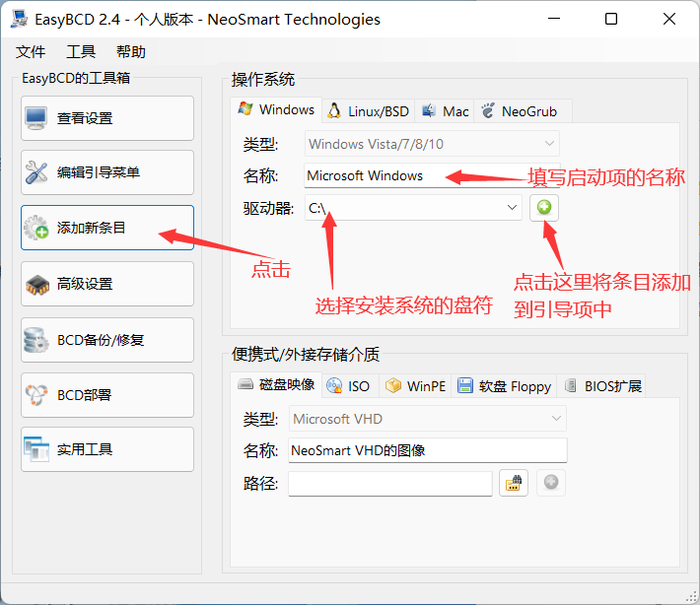
Task: Switch to the Mac tab
Action: click(x=445, y=111)
